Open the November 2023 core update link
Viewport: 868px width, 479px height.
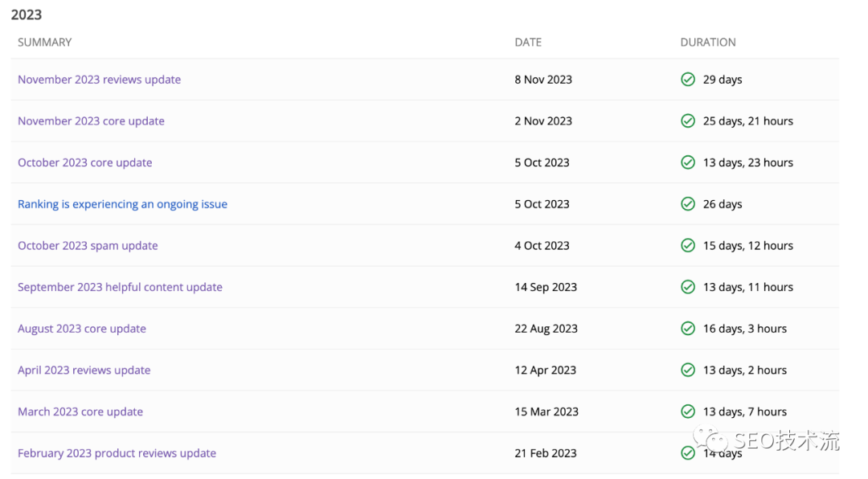pyautogui.click(x=91, y=121)
